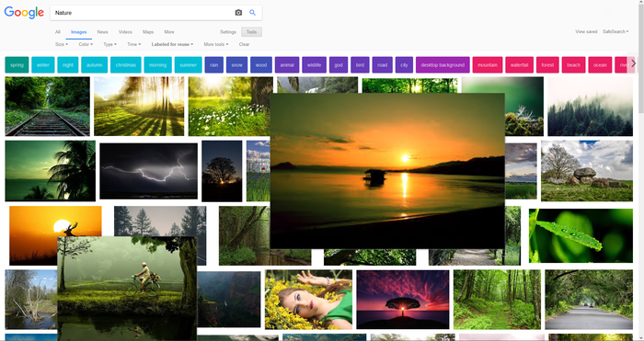Open the Videos tab
The image size is (644, 341).
(125, 32)
